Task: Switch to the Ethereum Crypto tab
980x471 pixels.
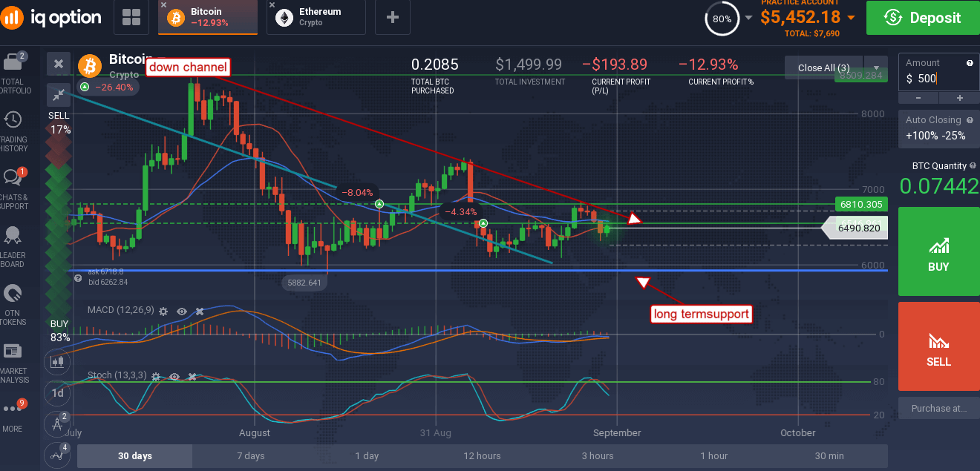Action: [316, 18]
